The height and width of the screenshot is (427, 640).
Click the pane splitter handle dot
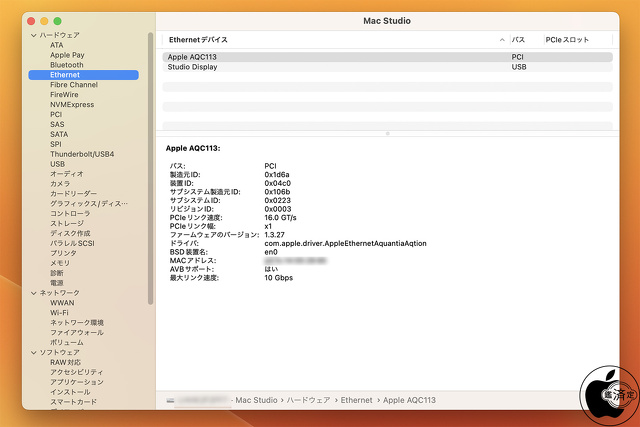pyautogui.click(x=387, y=133)
